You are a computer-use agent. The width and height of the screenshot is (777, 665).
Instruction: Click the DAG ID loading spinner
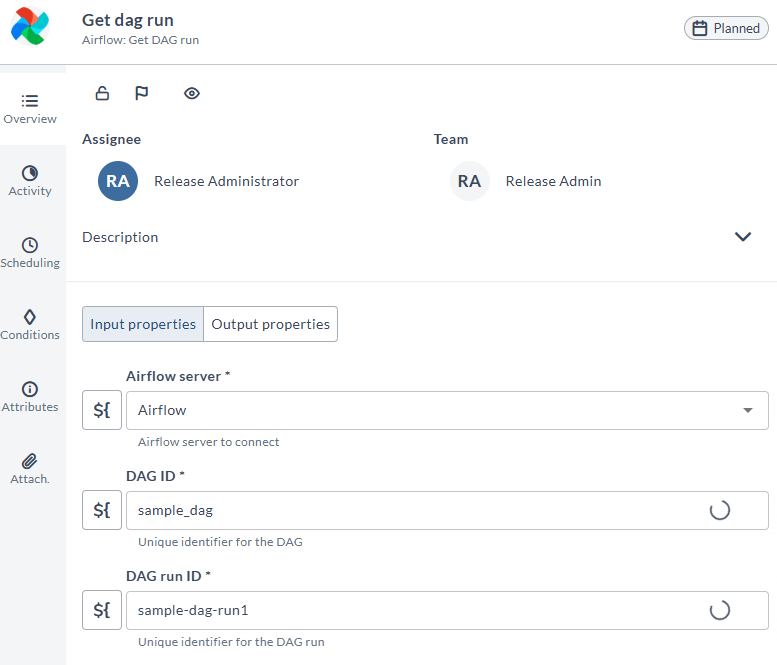[x=720, y=510]
